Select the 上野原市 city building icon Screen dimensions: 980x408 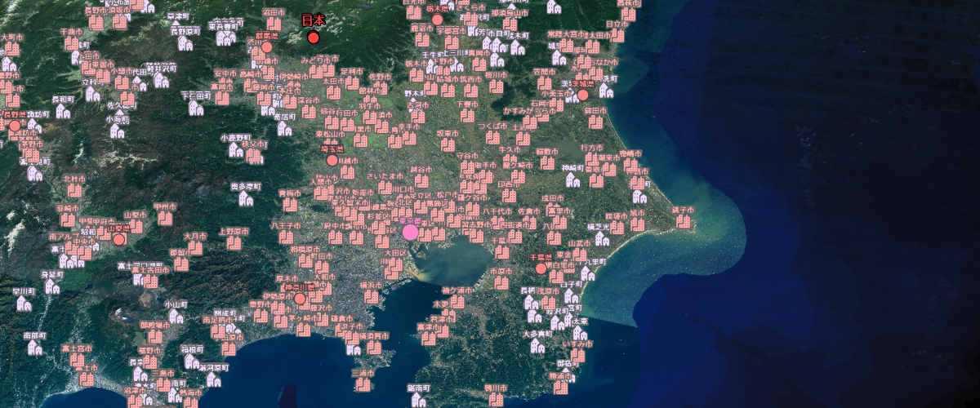pyautogui.click(x=234, y=244)
